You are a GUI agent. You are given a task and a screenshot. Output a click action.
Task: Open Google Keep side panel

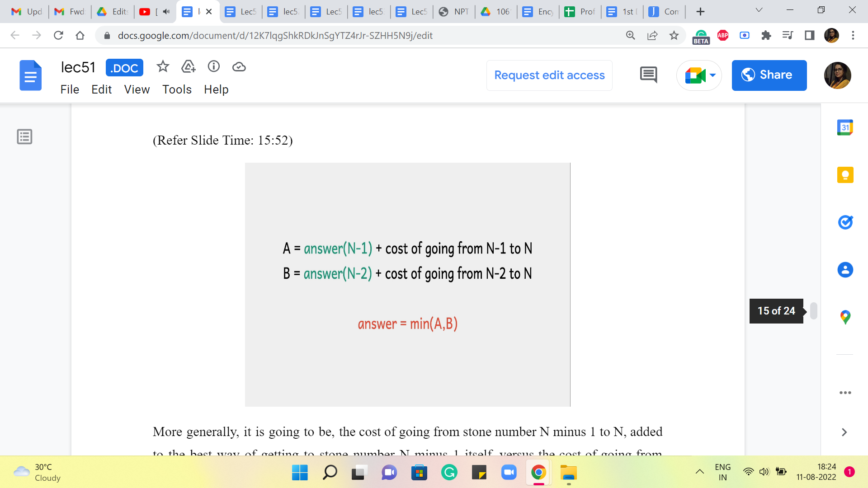[x=844, y=175]
